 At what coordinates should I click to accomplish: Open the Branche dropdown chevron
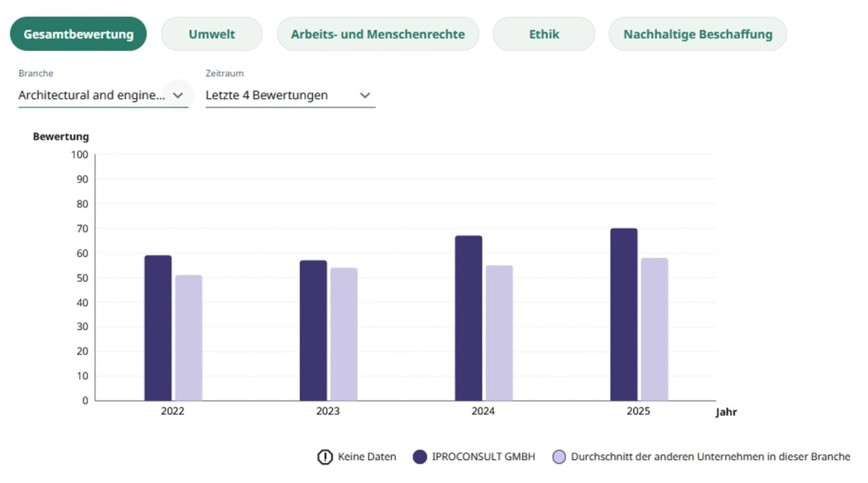(177, 95)
